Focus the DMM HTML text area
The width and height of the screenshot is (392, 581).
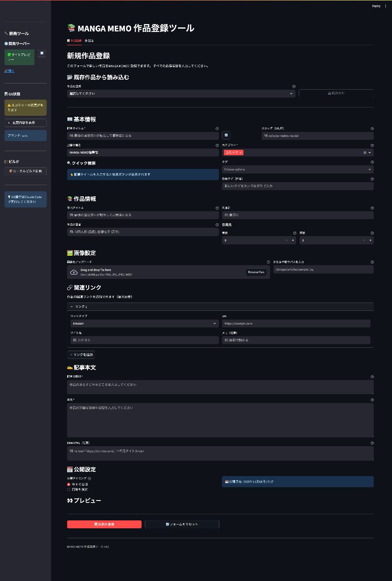pos(220,453)
